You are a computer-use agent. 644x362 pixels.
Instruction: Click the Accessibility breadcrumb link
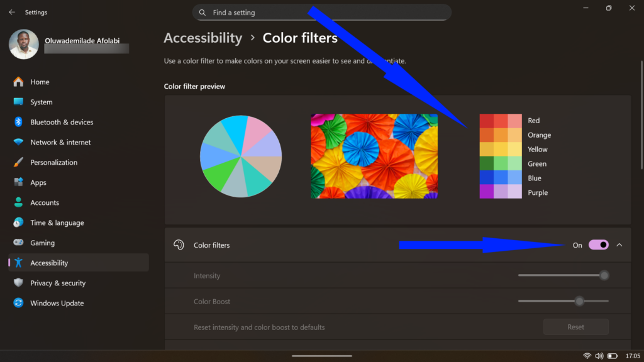(203, 38)
